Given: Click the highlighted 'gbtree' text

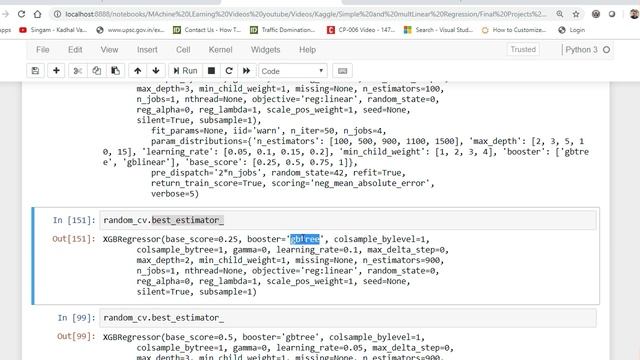Looking at the screenshot, I should coord(305,239).
